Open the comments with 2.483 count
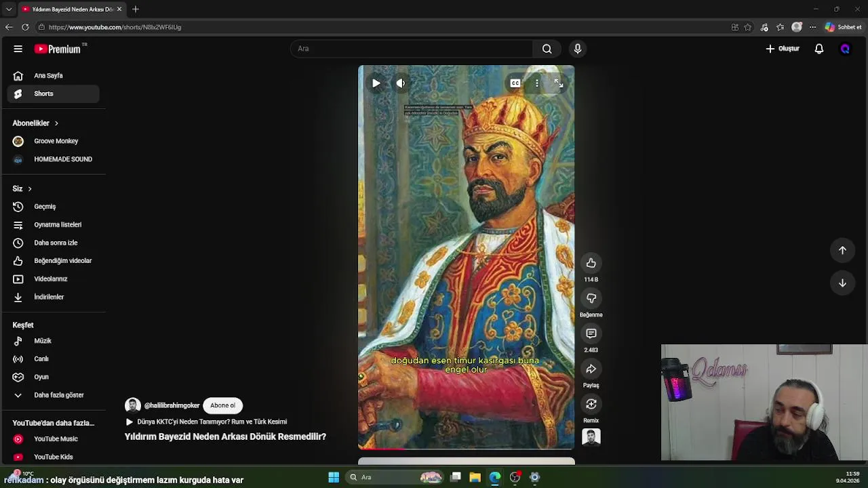This screenshot has height=488, width=868. (591, 333)
